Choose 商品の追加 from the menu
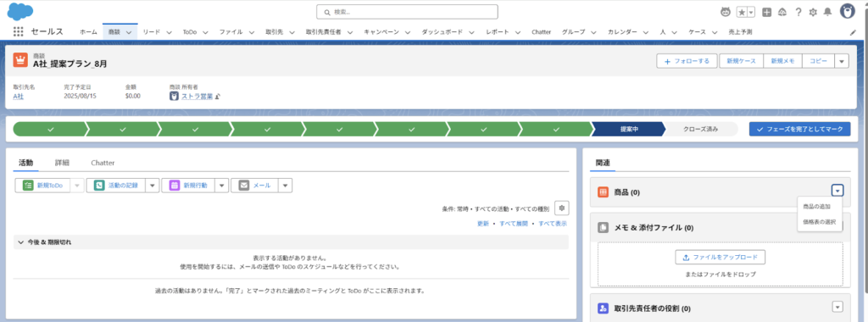The height and width of the screenshot is (322, 868). (x=816, y=207)
